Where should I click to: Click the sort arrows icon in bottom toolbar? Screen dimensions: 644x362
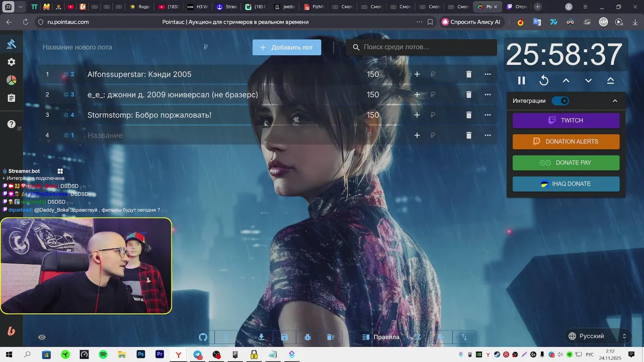click(464, 337)
